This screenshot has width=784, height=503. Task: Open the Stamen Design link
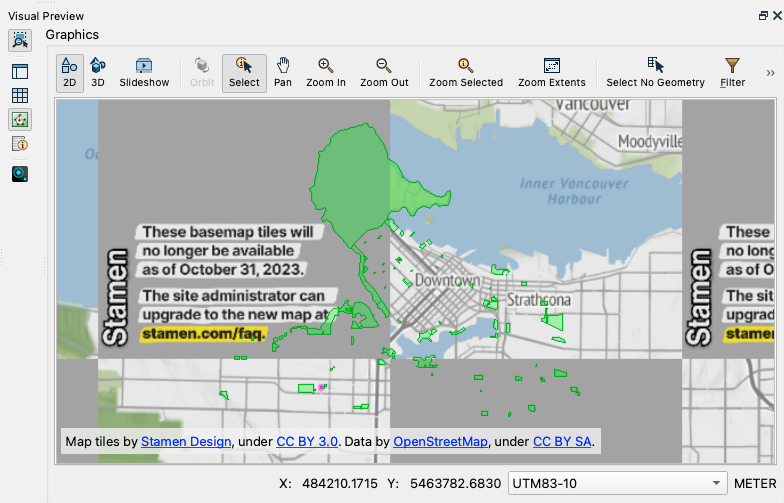pyautogui.click(x=186, y=442)
